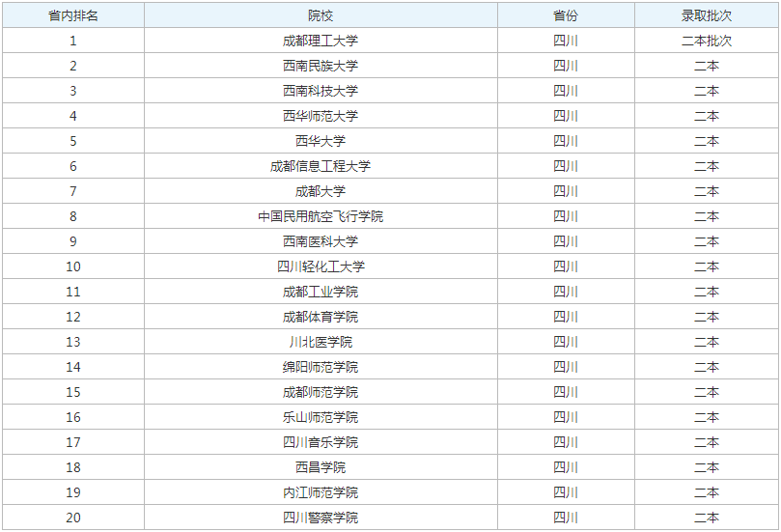The image size is (781, 532).
Task: Click the 院校 column header
Action: click(x=320, y=15)
